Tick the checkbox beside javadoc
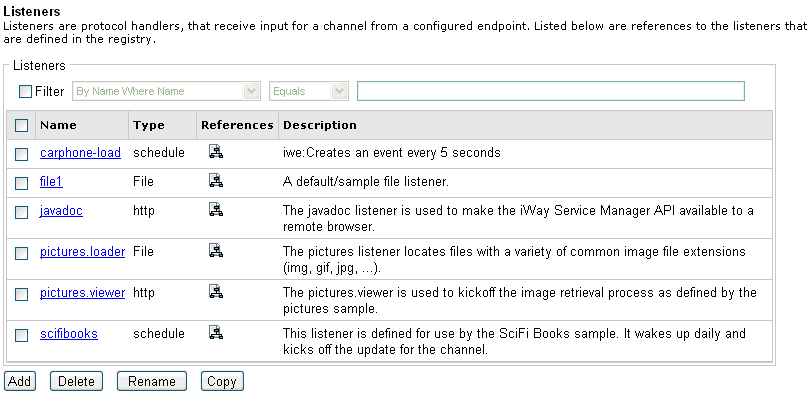Screen dimensions: 810x397 coord(21,212)
